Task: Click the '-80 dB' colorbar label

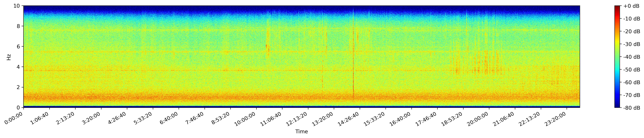Action: coord(632,108)
